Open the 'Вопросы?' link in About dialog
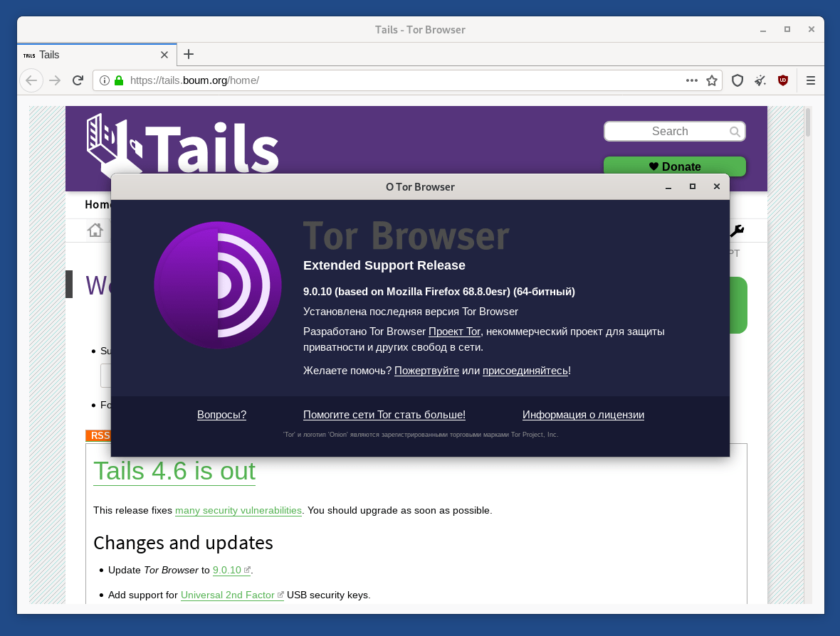Image resolution: width=840 pixels, height=636 pixels. coord(222,415)
